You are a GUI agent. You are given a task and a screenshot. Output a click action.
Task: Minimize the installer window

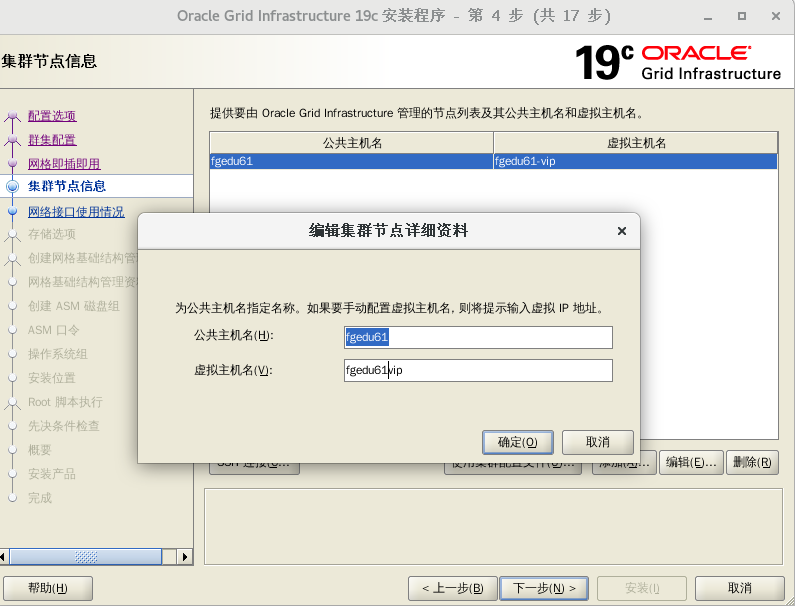point(708,17)
